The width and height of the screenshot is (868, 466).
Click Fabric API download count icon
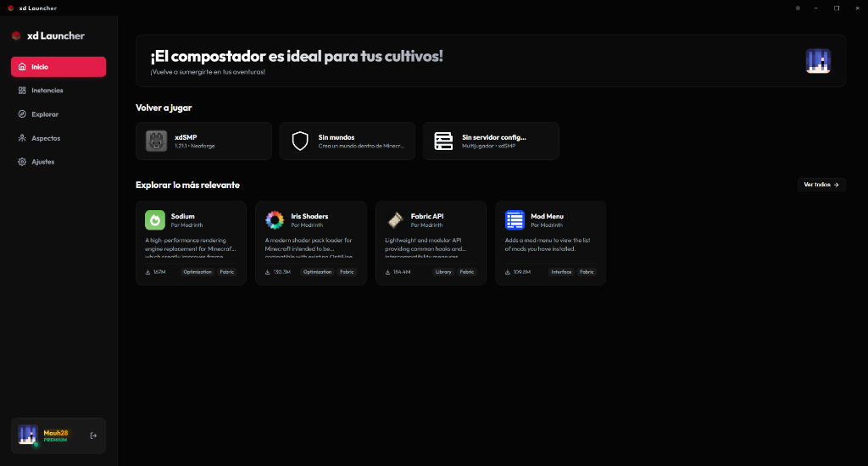tap(387, 272)
